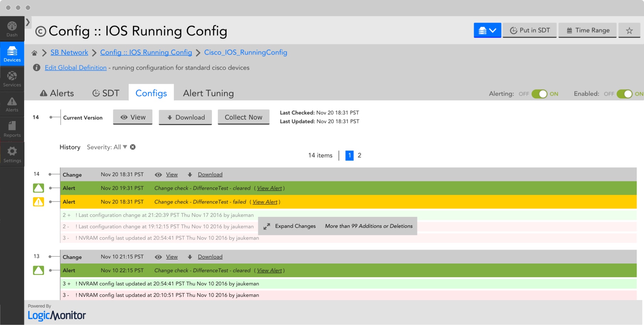Click yellow warning alert icon for Nov 20 18:31

coord(38,202)
